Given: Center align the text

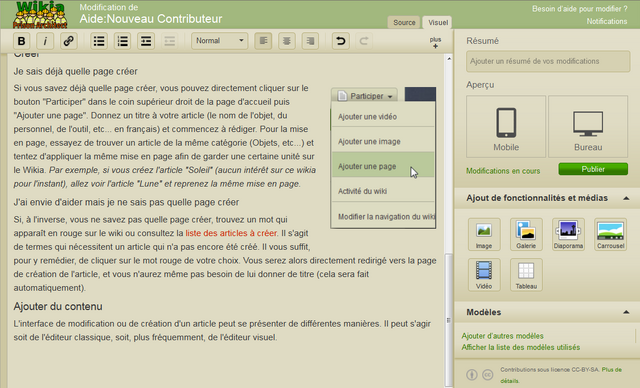Looking at the screenshot, I should point(287,41).
